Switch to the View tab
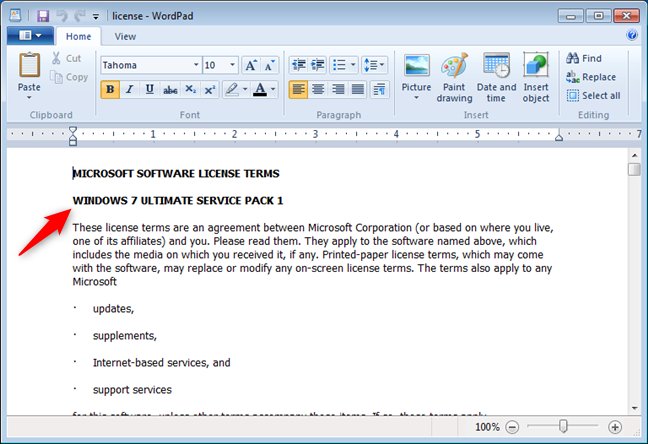This screenshot has height=444, width=648. point(125,36)
